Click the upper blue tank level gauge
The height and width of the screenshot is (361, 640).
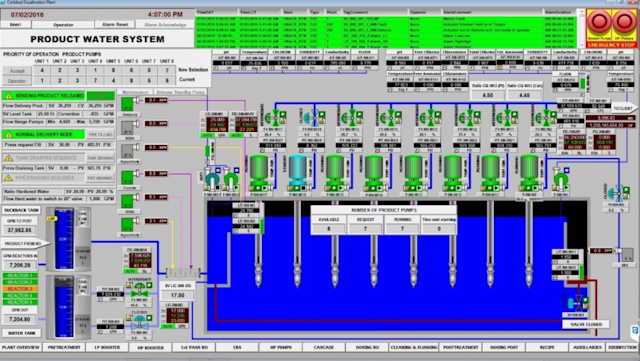(64, 239)
